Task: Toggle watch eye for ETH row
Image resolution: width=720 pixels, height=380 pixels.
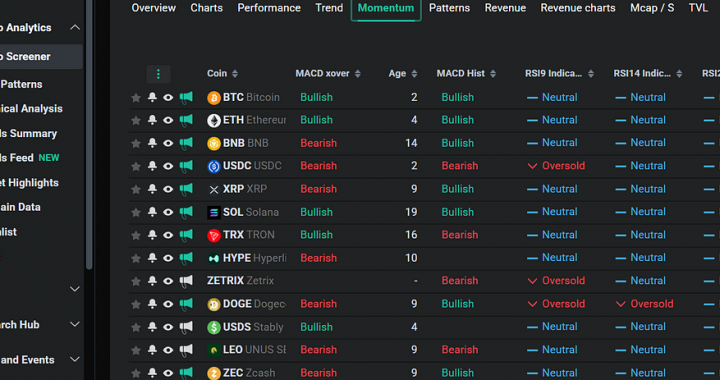Action: click(168, 120)
